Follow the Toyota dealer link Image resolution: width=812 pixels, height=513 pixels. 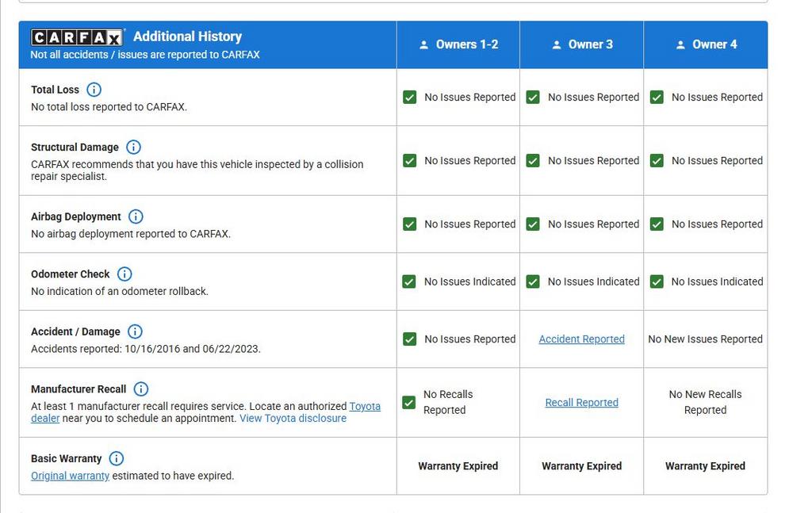(364, 406)
